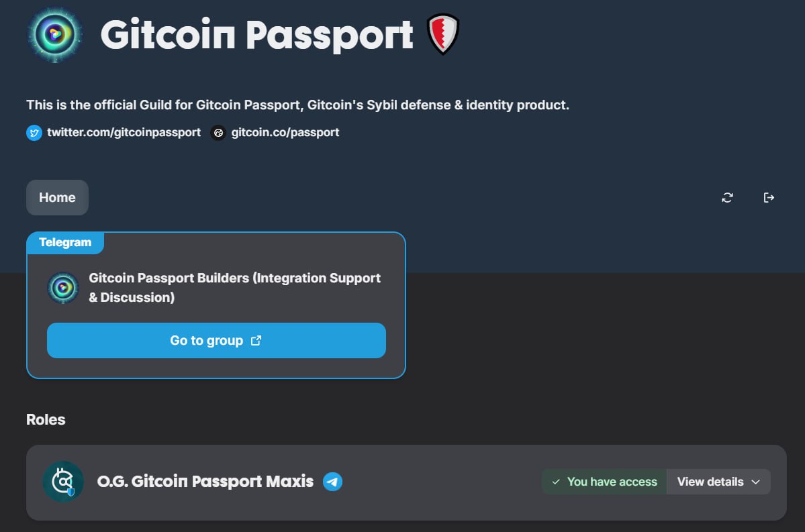805x532 pixels.
Task: Click the Telegram icon beside O.G. Gitcoin Passport Maxis
Action: (x=334, y=481)
